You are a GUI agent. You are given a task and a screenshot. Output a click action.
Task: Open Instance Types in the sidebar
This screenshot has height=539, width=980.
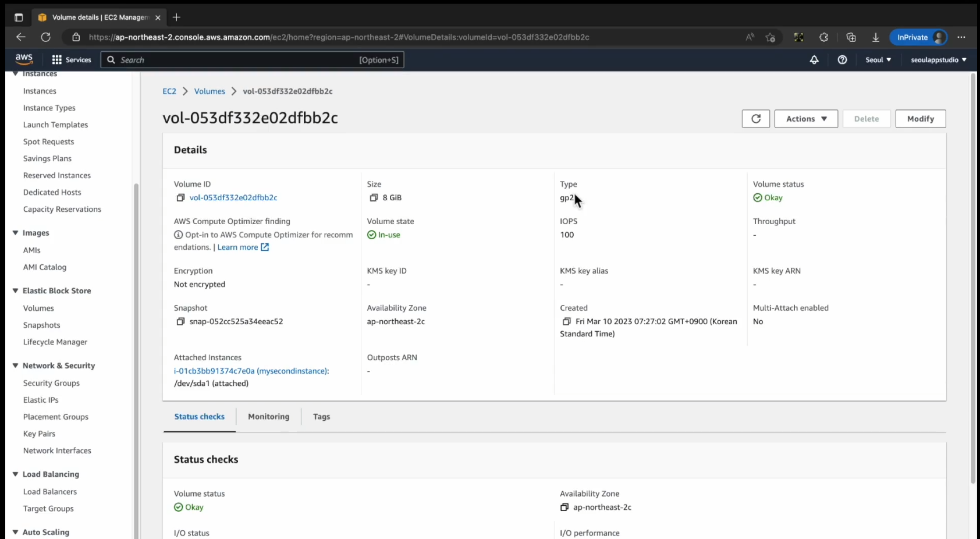pyautogui.click(x=49, y=108)
